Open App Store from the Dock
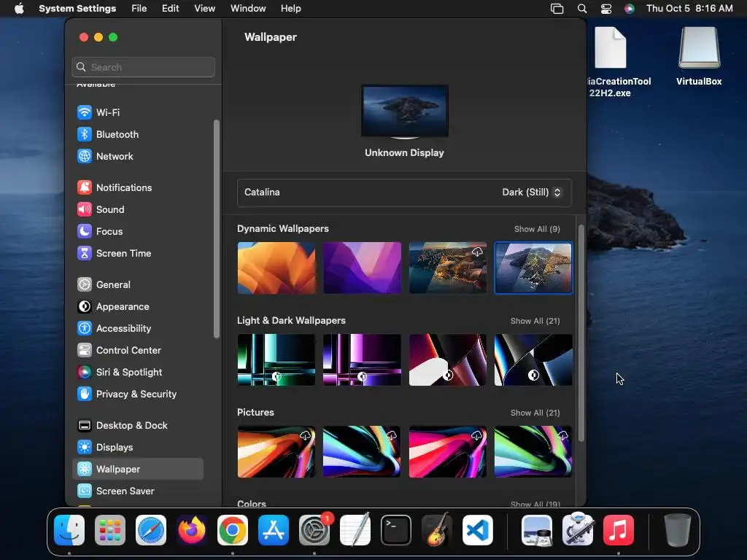Viewport: 747px width, 560px height. pyautogui.click(x=274, y=530)
